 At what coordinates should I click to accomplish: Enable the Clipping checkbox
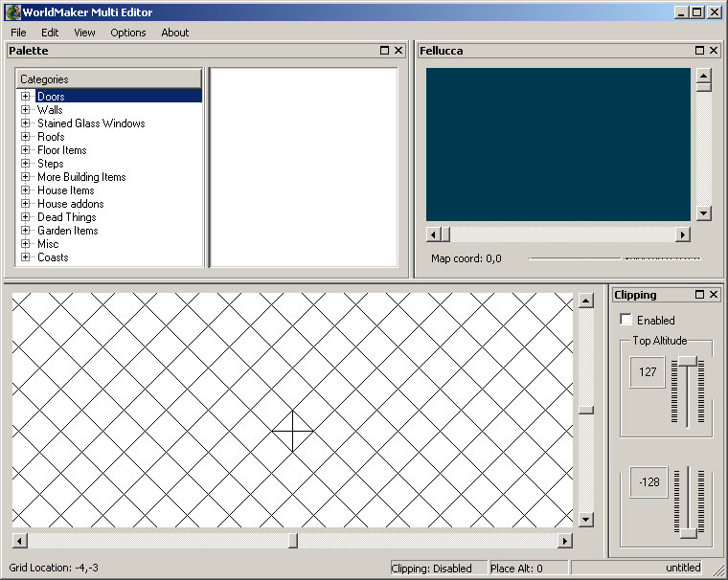pyautogui.click(x=626, y=320)
